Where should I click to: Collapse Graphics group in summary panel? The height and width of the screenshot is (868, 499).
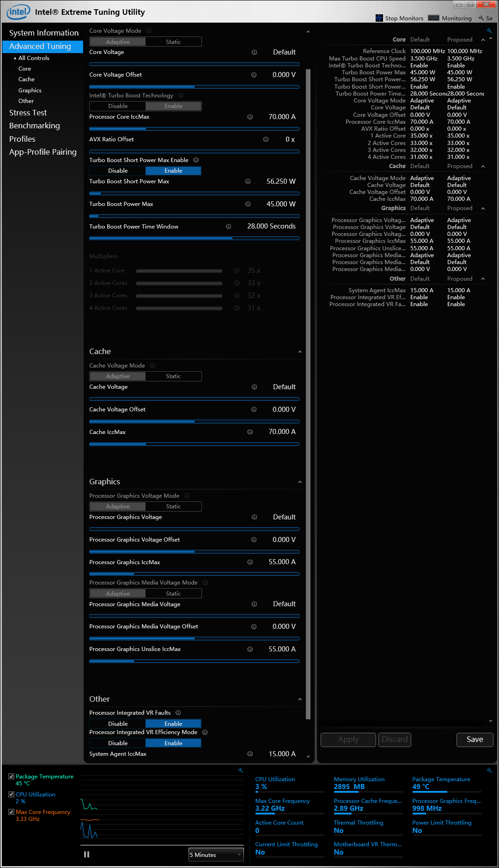[x=483, y=209]
